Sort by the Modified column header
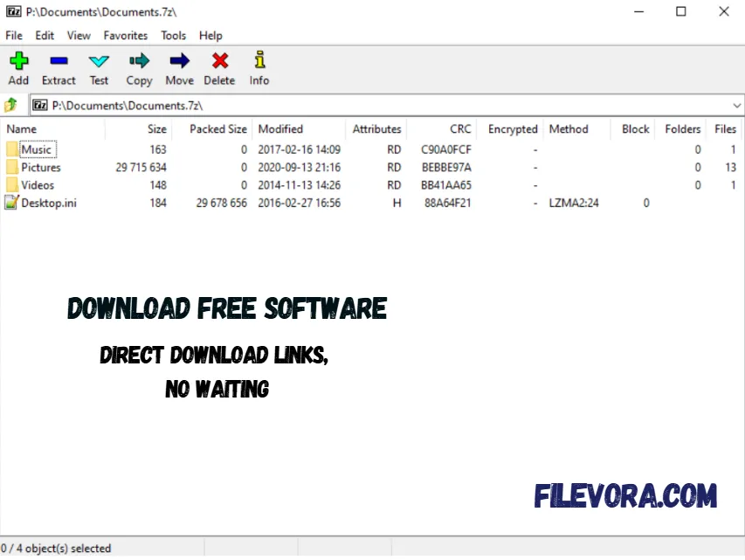The width and height of the screenshot is (745, 560). coord(279,128)
